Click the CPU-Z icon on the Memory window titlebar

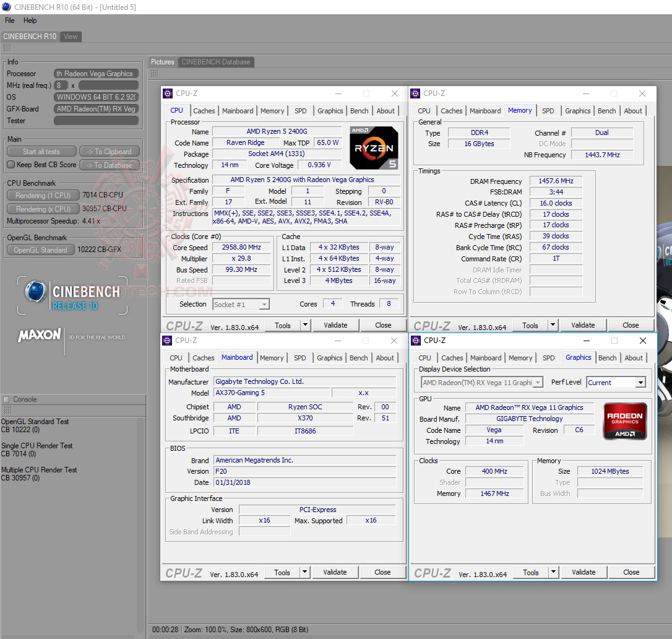coord(415,93)
